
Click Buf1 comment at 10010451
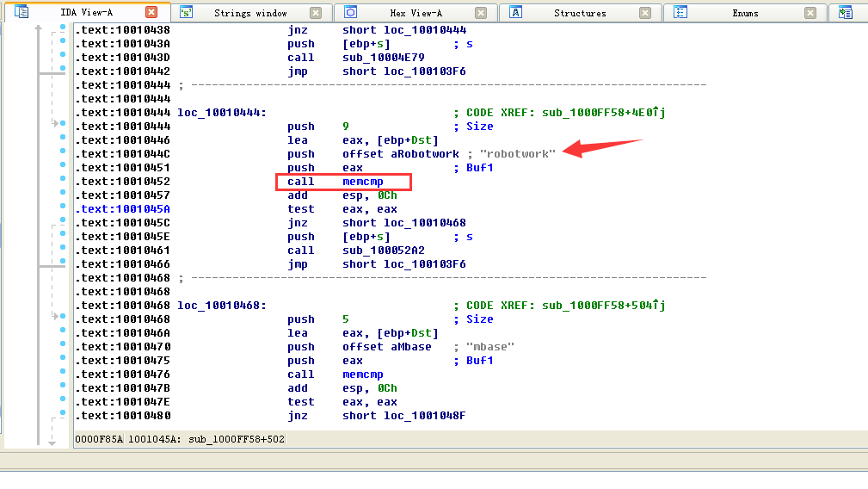[479, 168]
